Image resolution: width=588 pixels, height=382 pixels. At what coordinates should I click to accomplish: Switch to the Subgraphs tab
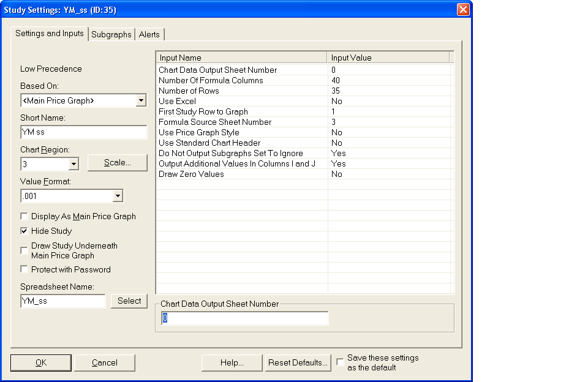(x=111, y=34)
